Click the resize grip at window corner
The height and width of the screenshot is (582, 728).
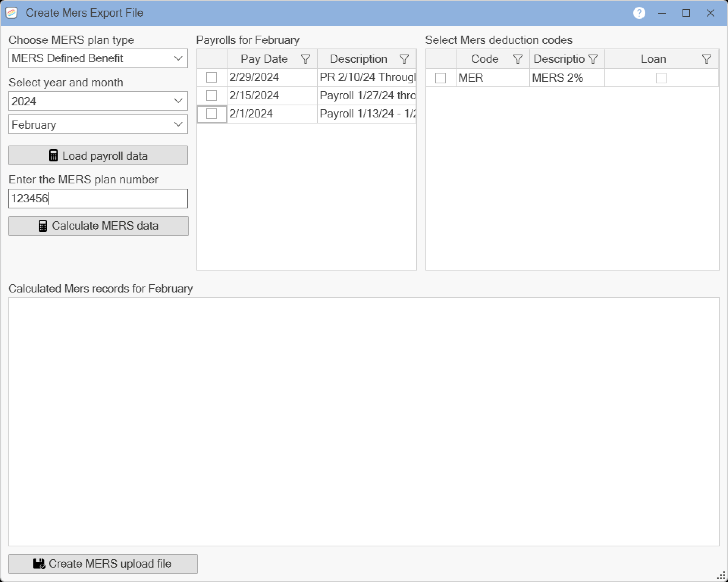[x=722, y=576]
